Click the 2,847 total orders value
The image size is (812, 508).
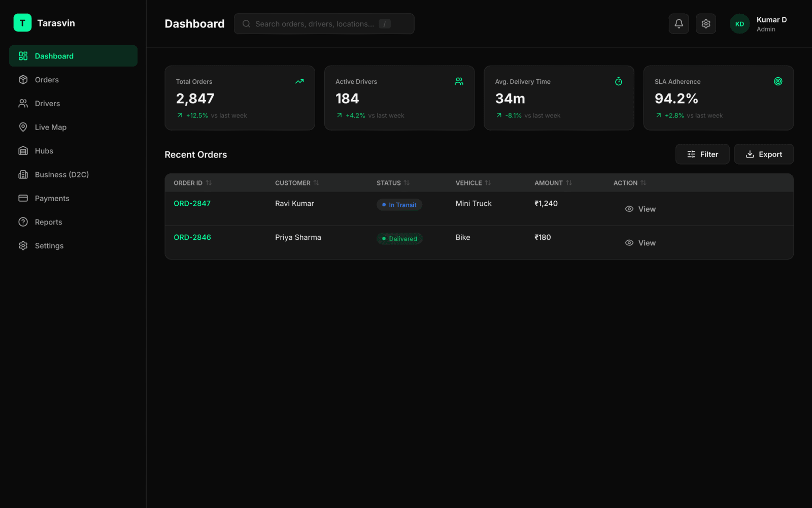tap(195, 99)
